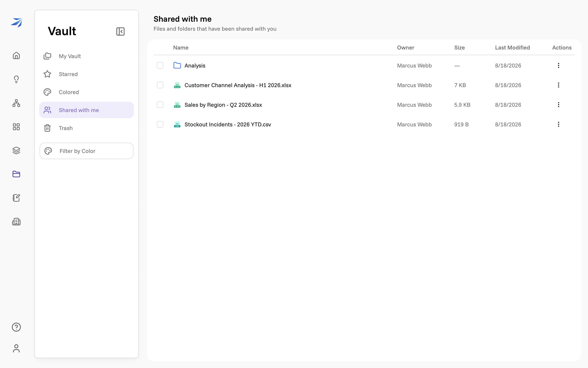
Task: Open the Trash section
Action: coord(87,128)
